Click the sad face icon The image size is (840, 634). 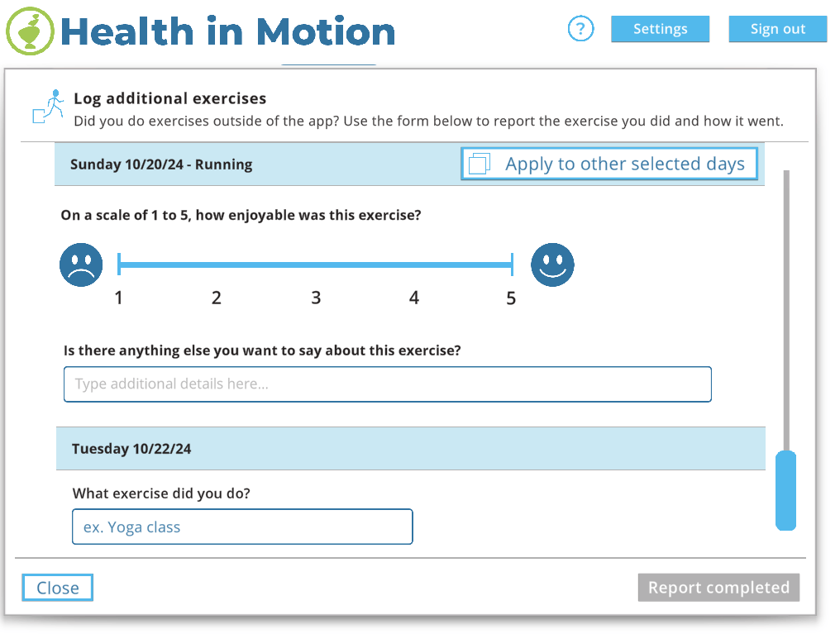pyautogui.click(x=81, y=265)
